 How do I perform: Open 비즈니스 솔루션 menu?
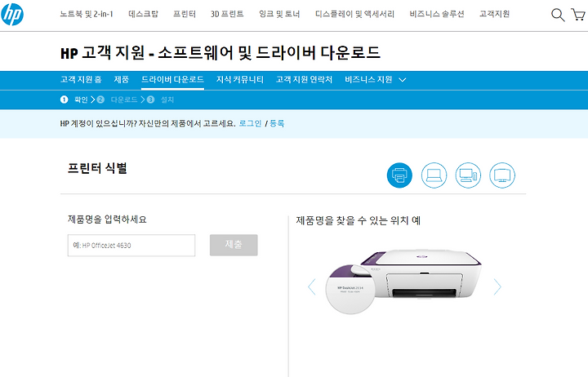[x=437, y=14]
